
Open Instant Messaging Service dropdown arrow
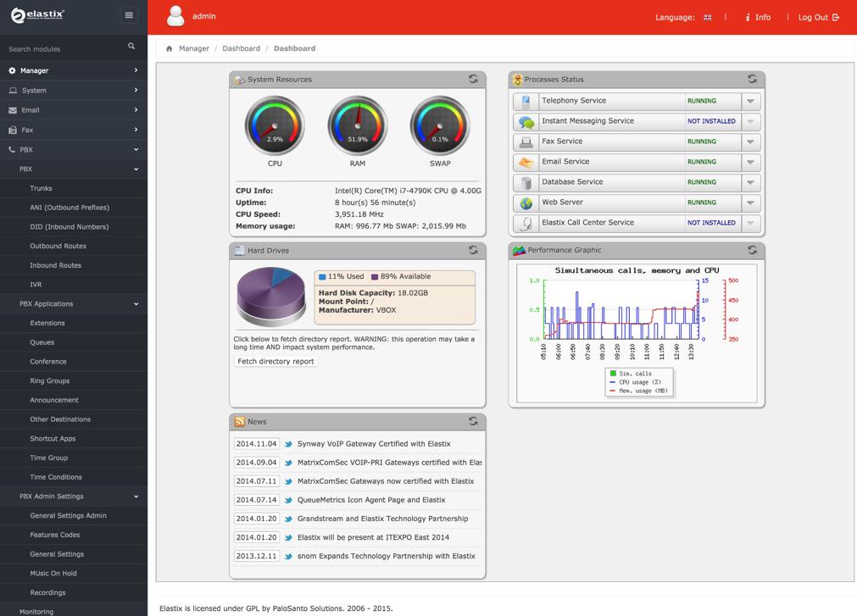click(750, 121)
